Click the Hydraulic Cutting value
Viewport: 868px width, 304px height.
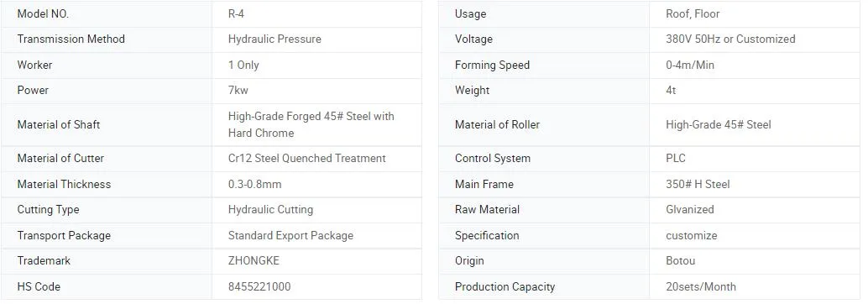click(x=270, y=210)
